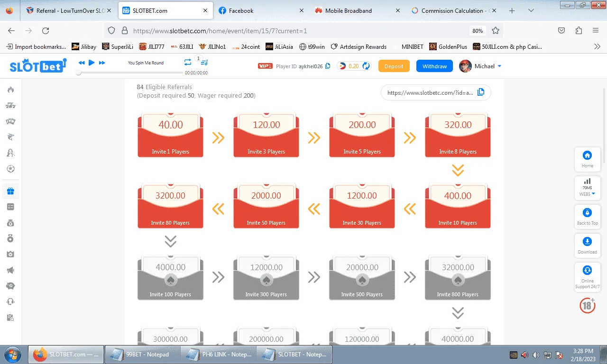The image size is (607, 364).
Task: Select the Promotions gift icon in sidebar
Action: tap(10, 191)
